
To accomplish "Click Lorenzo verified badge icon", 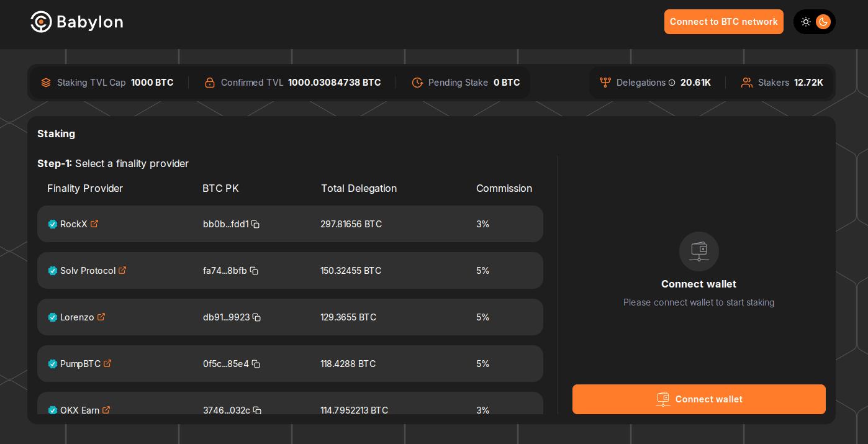I will (53, 317).
